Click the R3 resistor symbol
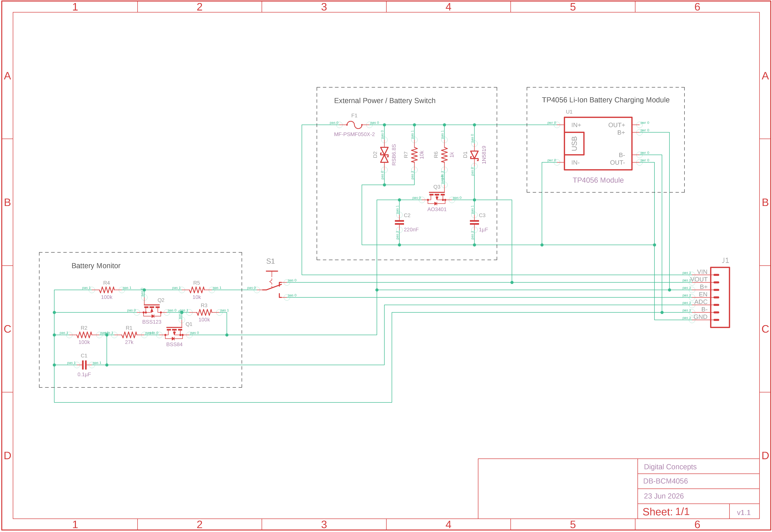This screenshot has width=772, height=532. pyautogui.click(x=204, y=312)
